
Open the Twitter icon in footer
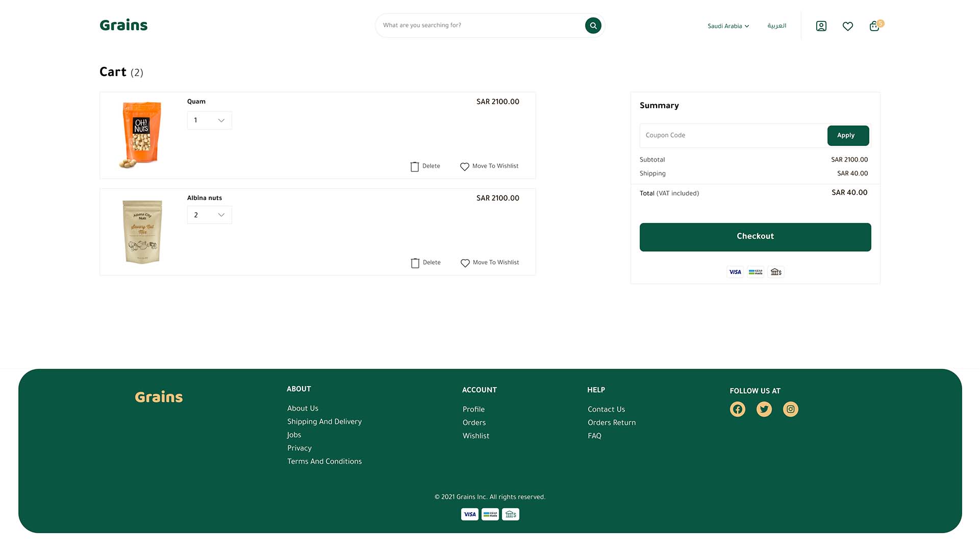[764, 409]
